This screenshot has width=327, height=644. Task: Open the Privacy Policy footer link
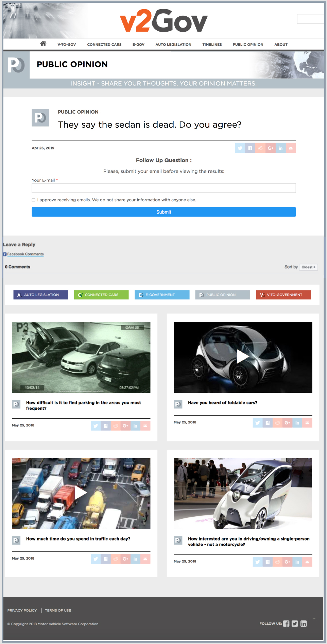pyautogui.click(x=22, y=610)
